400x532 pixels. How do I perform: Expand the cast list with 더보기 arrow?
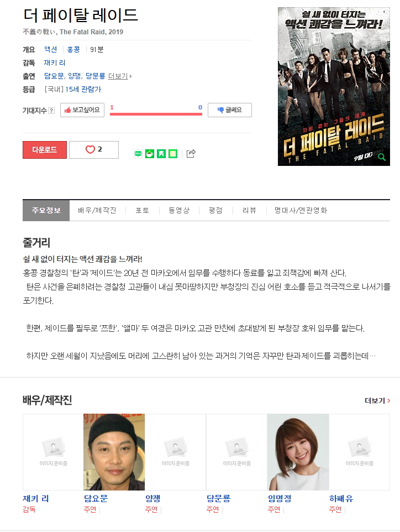click(x=120, y=76)
